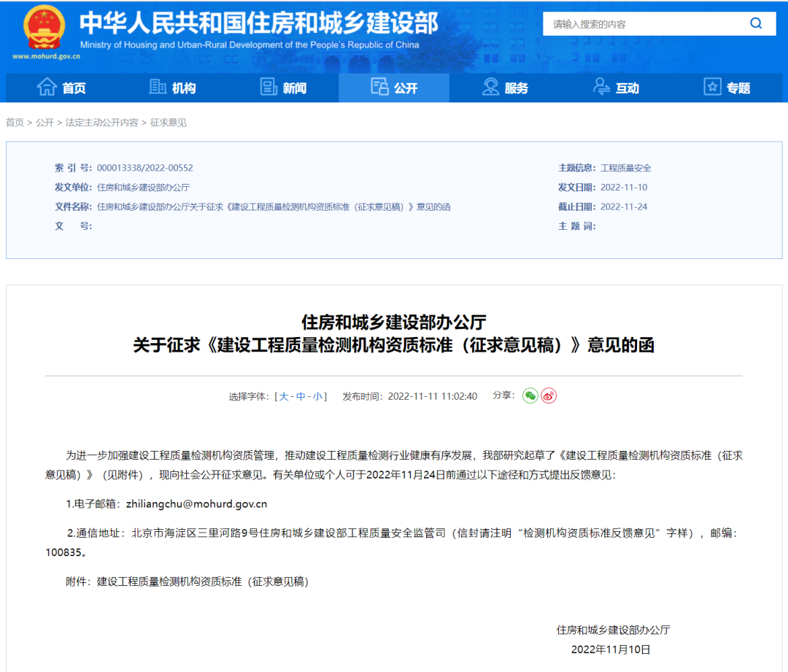788x672 pixels.
Task: Click the headset icon for 服务
Action: tap(490, 88)
